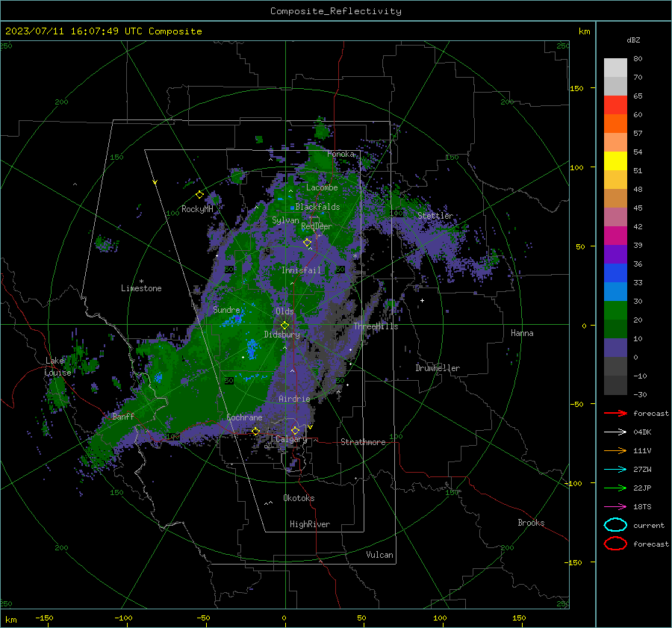672x628 pixels.
Task: Click the magenta 18TS arrow icon
Action: (x=615, y=507)
